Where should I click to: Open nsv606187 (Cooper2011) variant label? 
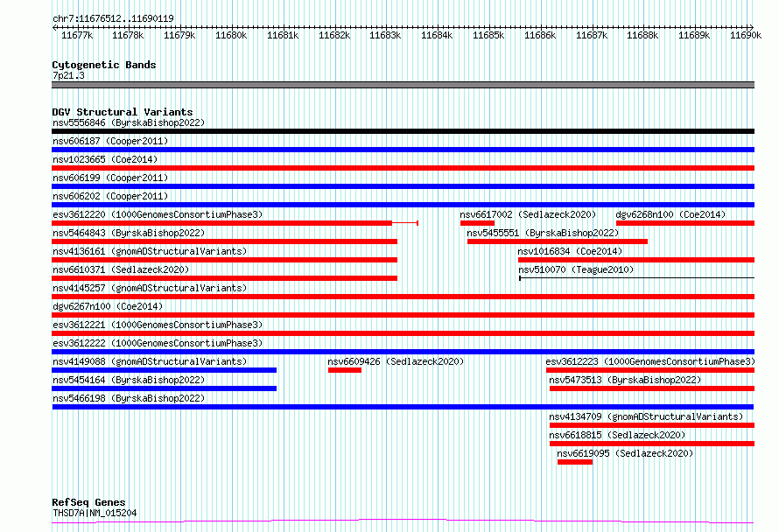coord(110,141)
